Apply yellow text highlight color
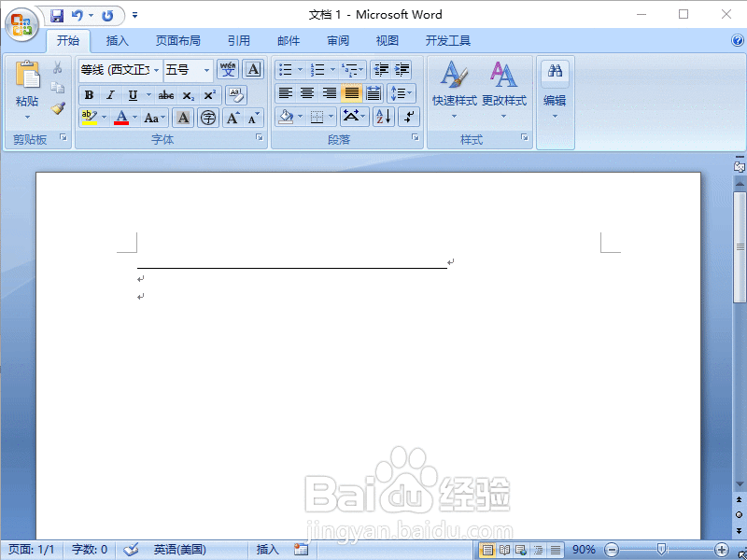Image resolution: width=747 pixels, height=560 pixels. click(x=90, y=118)
